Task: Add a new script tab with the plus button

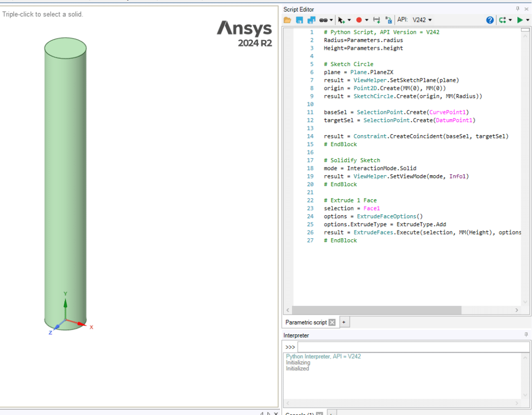Action: [344, 322]
